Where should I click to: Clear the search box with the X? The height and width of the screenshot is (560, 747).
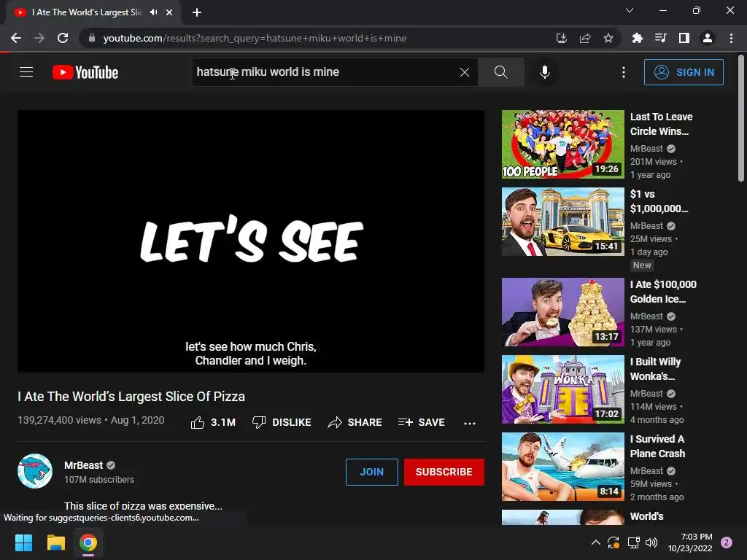(x=465, y=72)
